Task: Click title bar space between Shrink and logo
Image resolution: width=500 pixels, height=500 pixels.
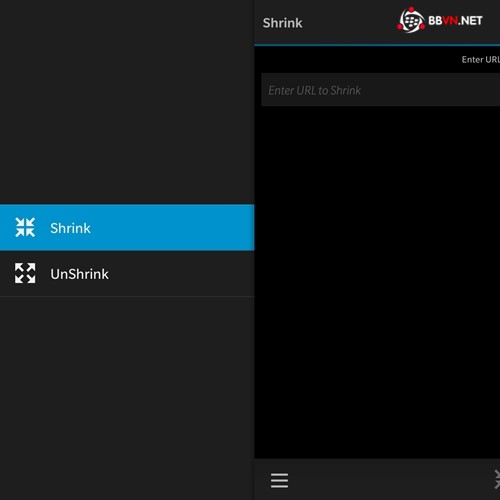Action: 349,22
